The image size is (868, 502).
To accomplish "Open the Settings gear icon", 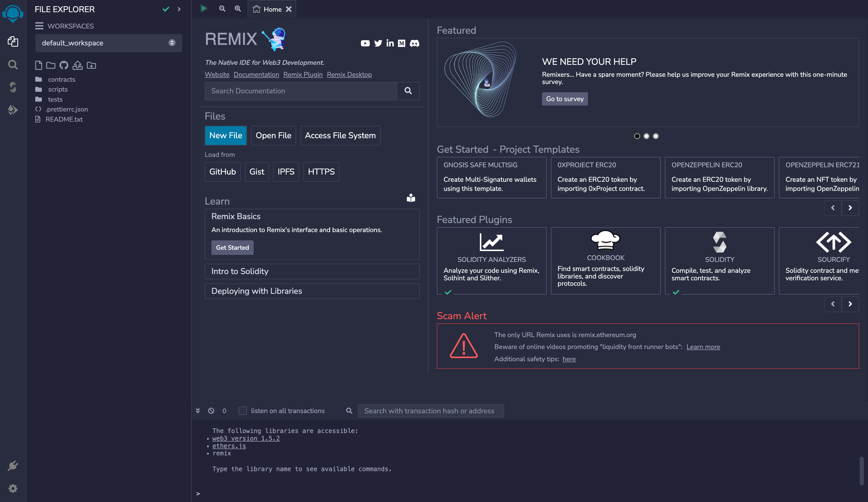I will pyautogui.click(x=13, y=488).
